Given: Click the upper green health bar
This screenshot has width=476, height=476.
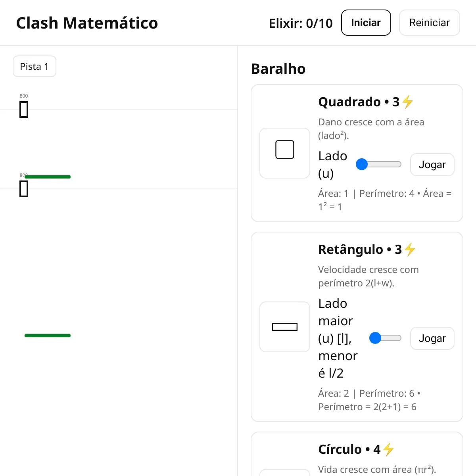Looking at the screenshot, I should 48,177.
